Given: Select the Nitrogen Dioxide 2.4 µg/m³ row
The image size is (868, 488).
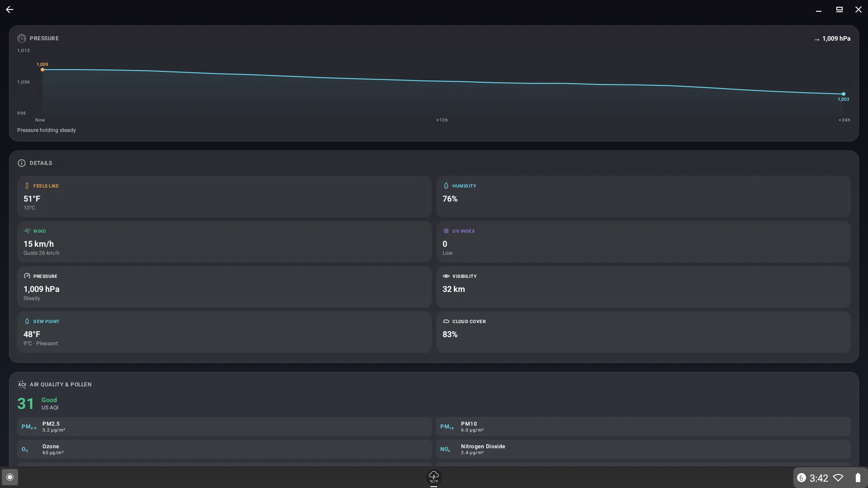Looking at the screenshot, I should 643,449.
